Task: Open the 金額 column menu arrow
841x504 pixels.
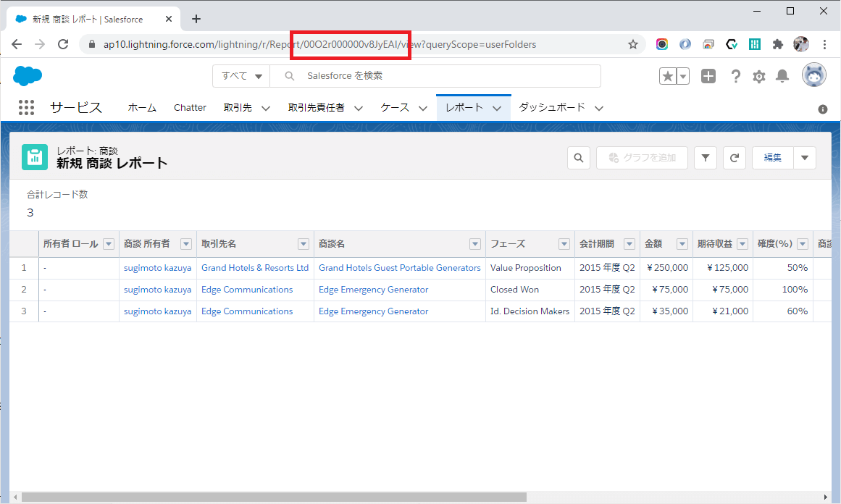Action: click(682, 244)
